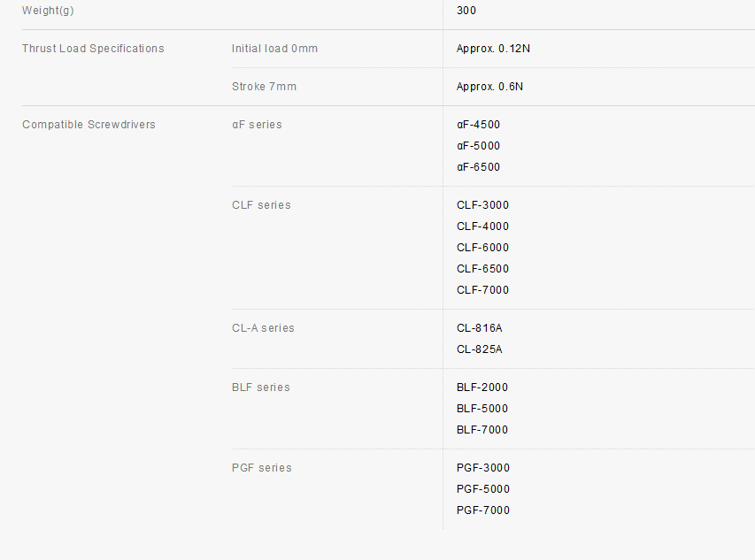Open the PGF-3000 screwdriver link
Image resolution: width=755 pixels, height=560 pixels.
[x=483, y=468]
